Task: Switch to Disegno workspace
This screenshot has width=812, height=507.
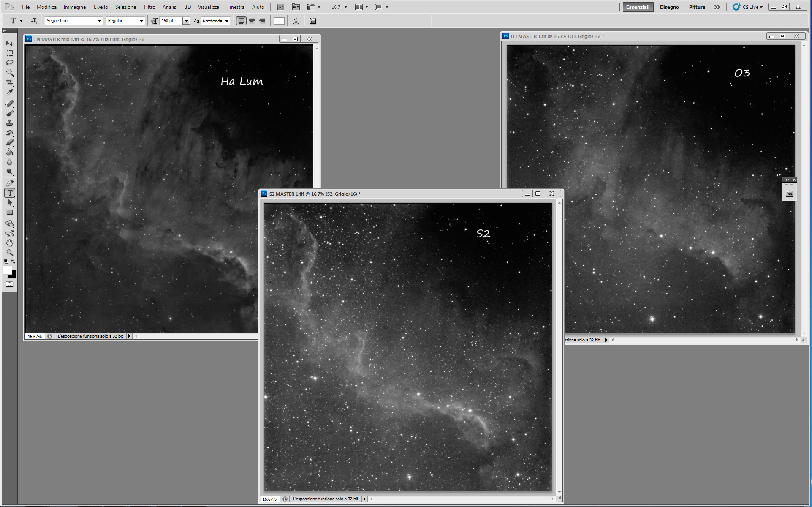Action: 669,7
